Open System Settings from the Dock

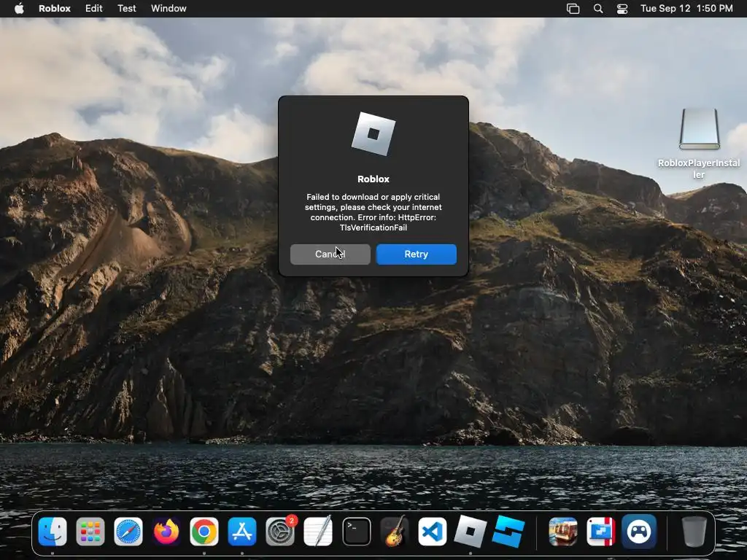click(x=280, y=532)
